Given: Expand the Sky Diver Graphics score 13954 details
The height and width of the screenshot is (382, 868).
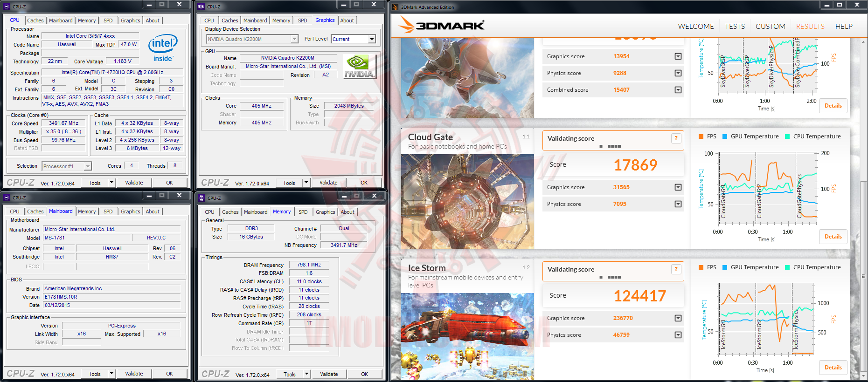Looking at the screenshot, I should tap(678, 56).
